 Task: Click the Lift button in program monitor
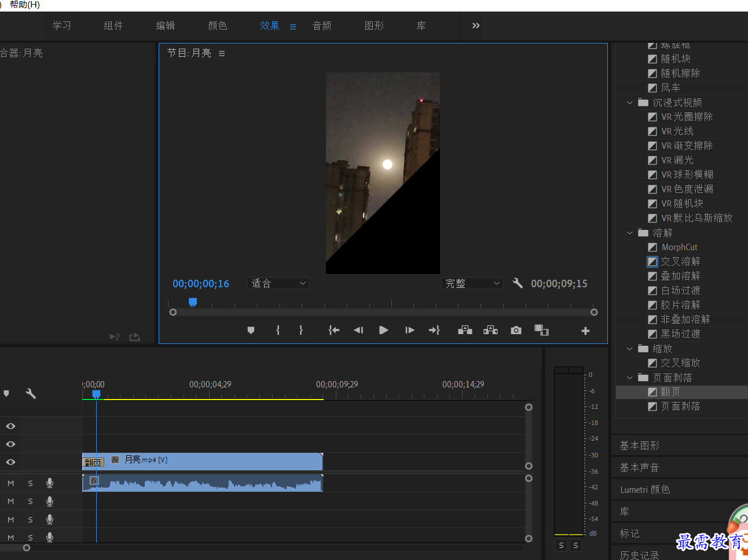point(465,330)
